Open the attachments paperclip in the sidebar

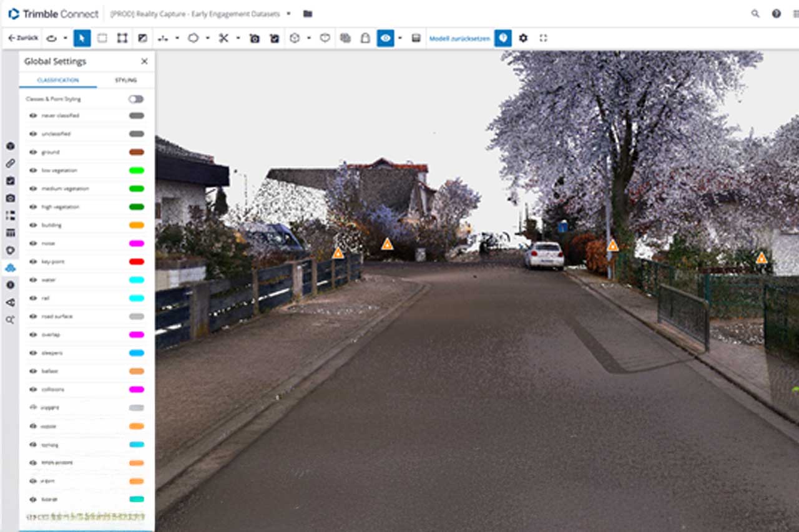[10, 163]
